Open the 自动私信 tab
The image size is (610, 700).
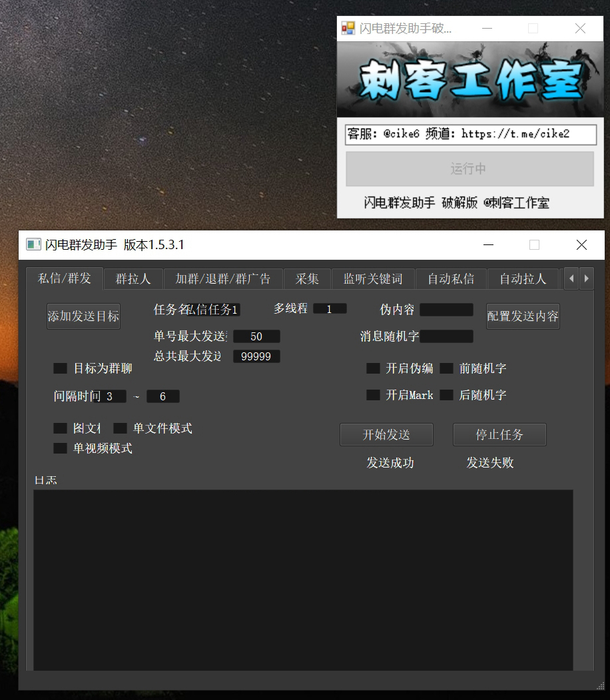pos(451,279)
